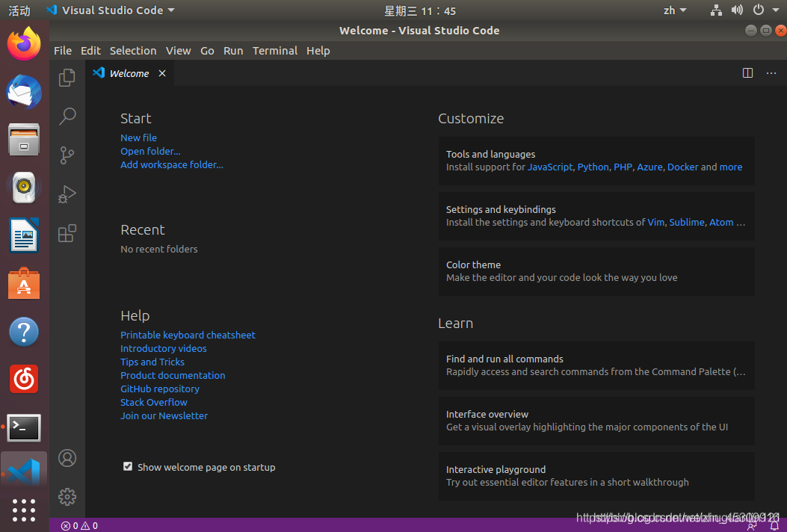Image resolution: width=787 pixels, height=532 pixels.
Task: Open Tips and Tricks link
Action: [152, 362]
